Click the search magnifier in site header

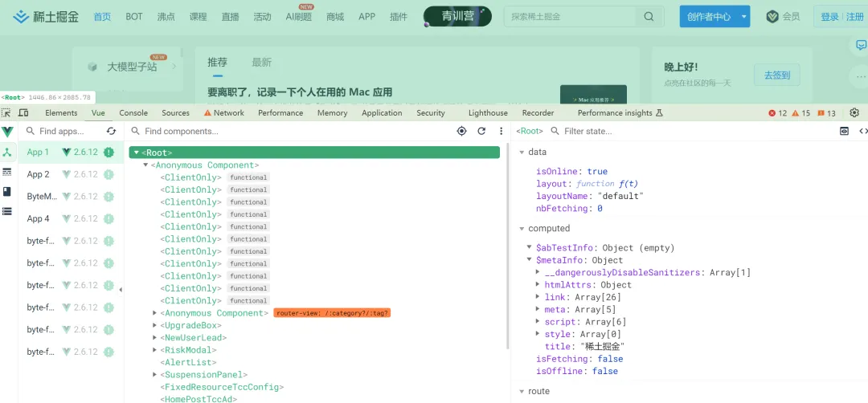(x=649, y=17)
